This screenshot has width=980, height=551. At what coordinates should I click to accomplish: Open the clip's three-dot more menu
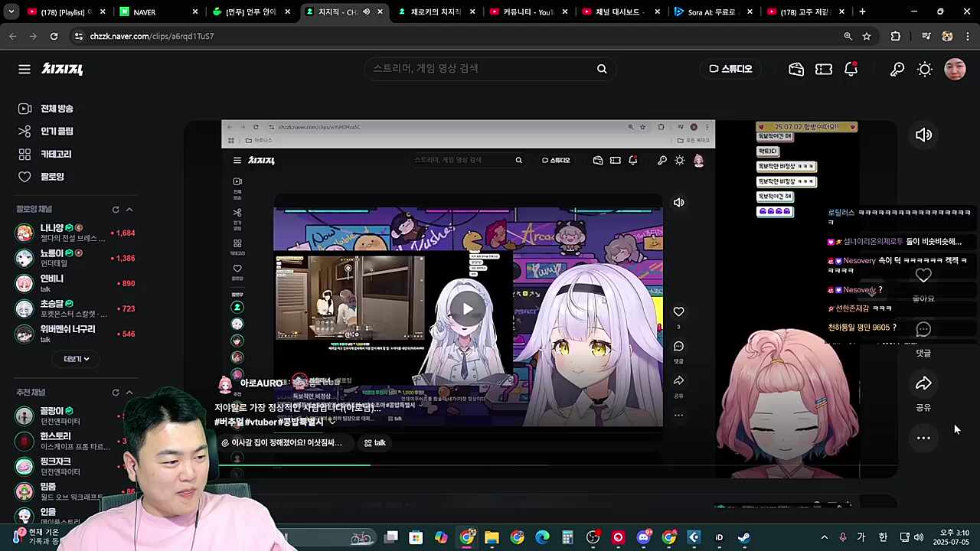923,438
